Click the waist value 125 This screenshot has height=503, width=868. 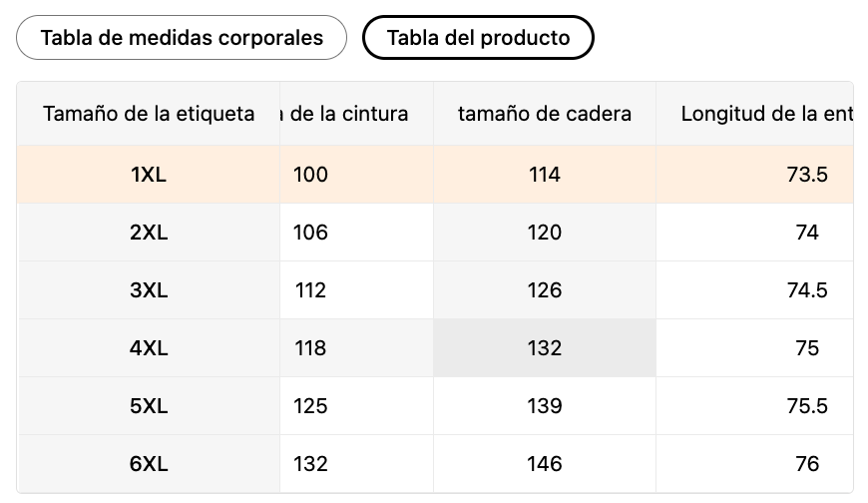(x=311, y=406)
